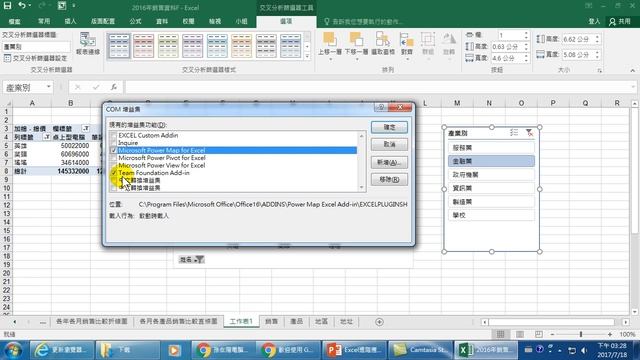640x360 pixels.
Task: Open the Undo history dropdown arrow
Action: [x=30, y=6]
